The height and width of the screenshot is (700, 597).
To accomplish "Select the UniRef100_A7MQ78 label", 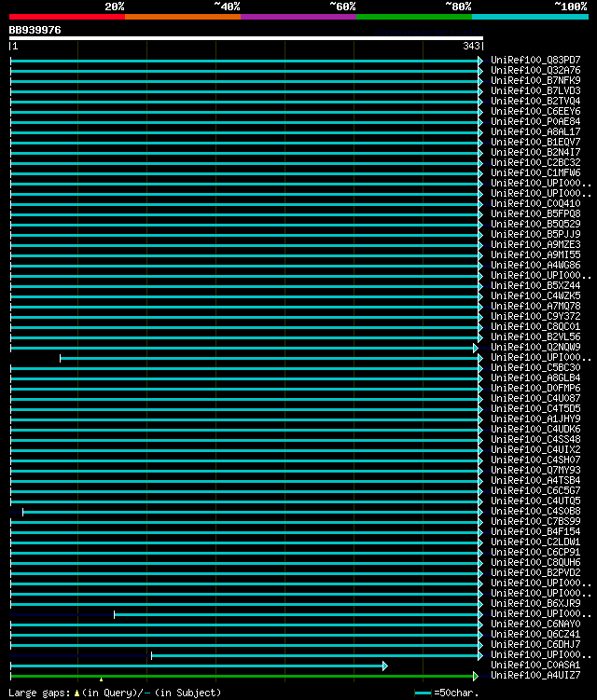I will [535, 307].
